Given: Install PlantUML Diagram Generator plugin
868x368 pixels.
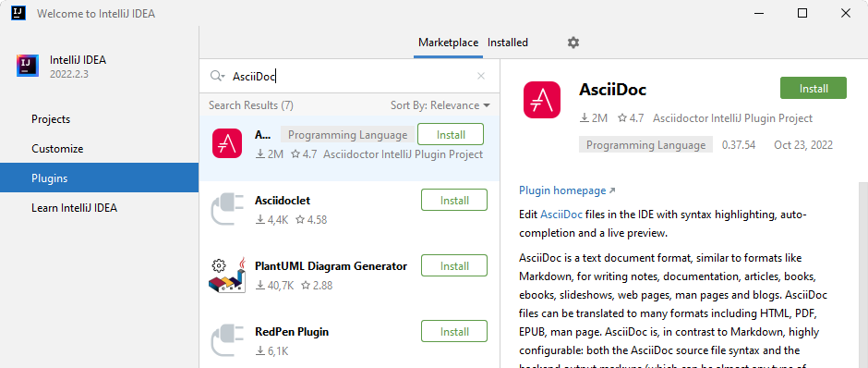Looking at the screenshot, I should [x=454, y=266].
